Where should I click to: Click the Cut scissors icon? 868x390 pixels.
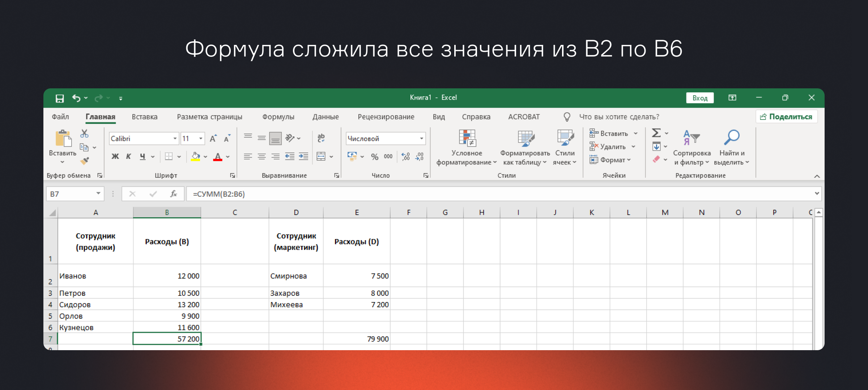click(84, 134)
